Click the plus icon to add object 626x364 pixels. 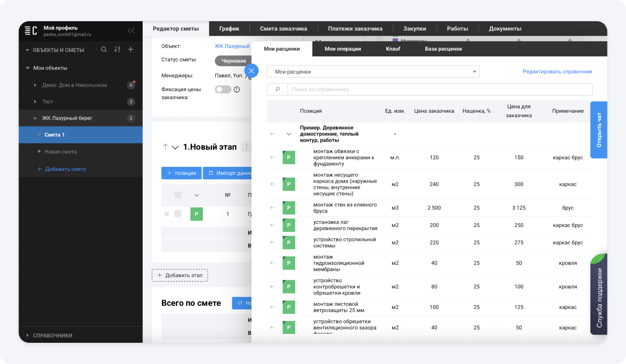click(131, 50)
